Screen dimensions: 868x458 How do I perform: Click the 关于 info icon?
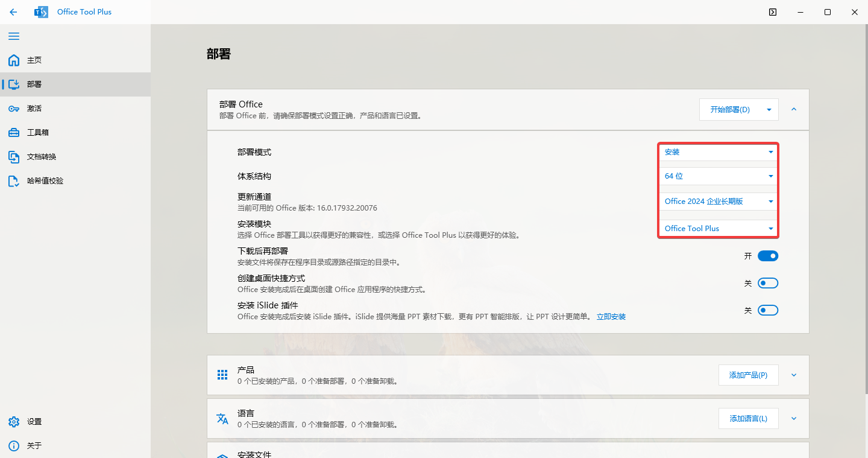[13, 445]
